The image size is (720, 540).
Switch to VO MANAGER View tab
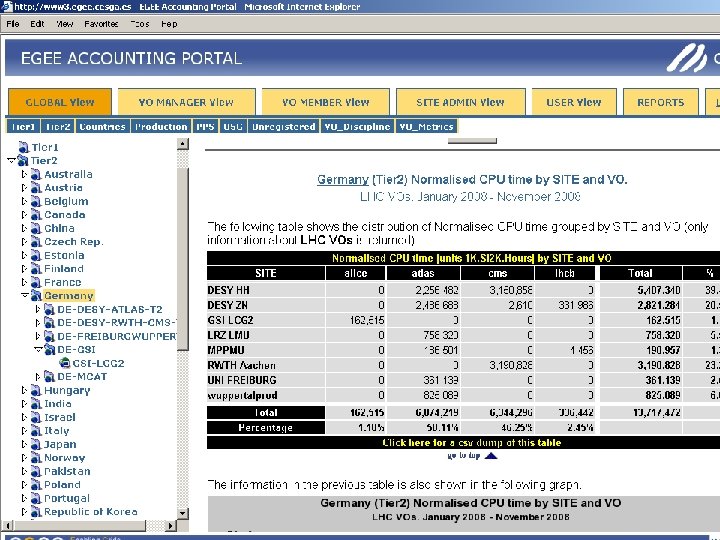pyautogui.click(x=186, y=102)
